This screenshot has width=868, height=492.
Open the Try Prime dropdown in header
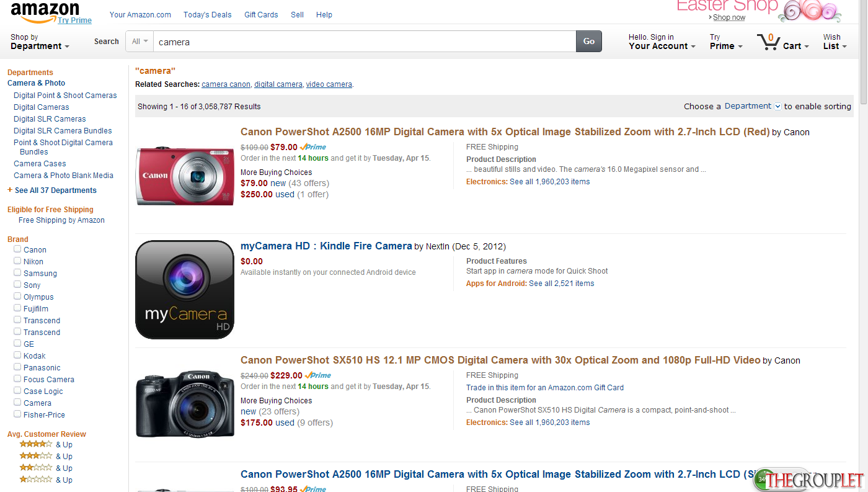726,42
